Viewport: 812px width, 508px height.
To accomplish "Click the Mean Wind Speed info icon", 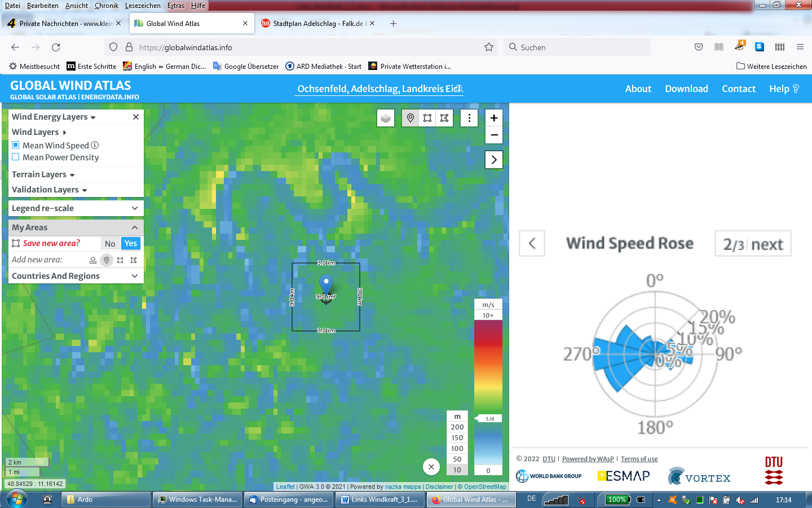I will 95,145.
